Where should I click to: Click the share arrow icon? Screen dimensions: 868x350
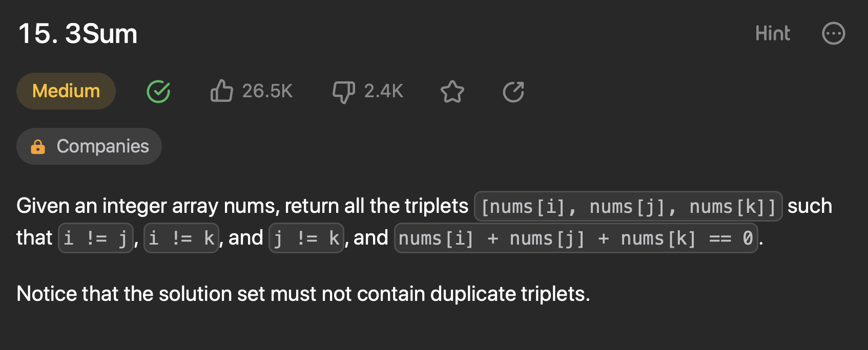[x=513, y=92]
